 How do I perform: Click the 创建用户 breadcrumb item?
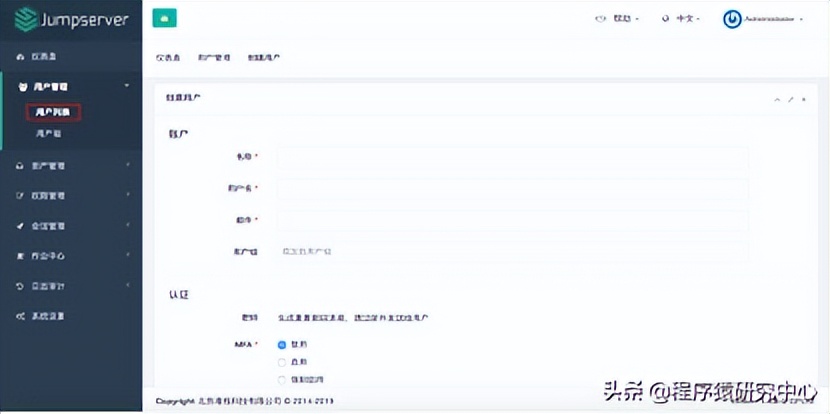tap(264, 58)
